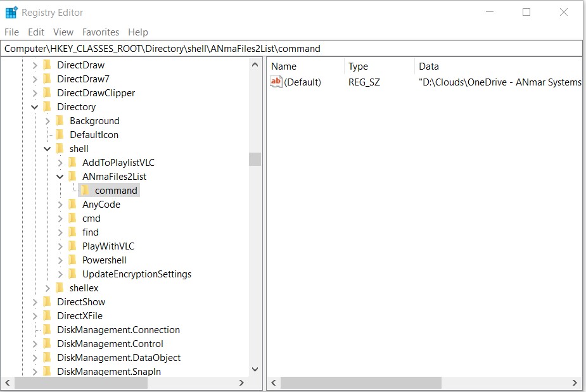Select the UpdateEncryptionSettings key

(x=136, y=274)
